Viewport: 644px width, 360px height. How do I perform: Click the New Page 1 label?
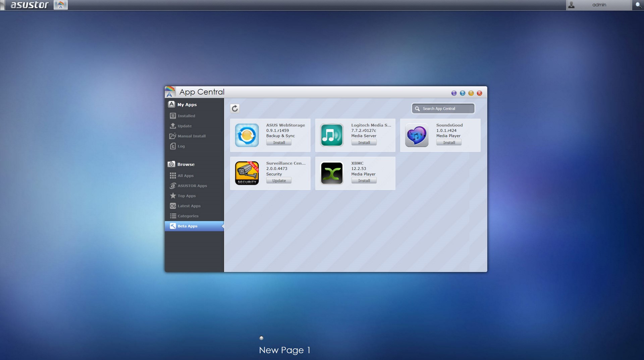click(284, 350)
